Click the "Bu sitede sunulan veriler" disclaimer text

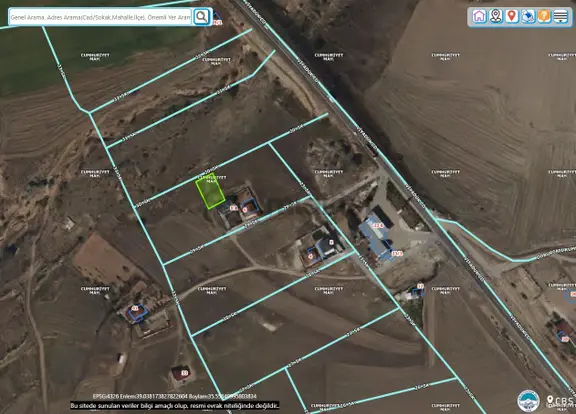[x=175, y=406]
